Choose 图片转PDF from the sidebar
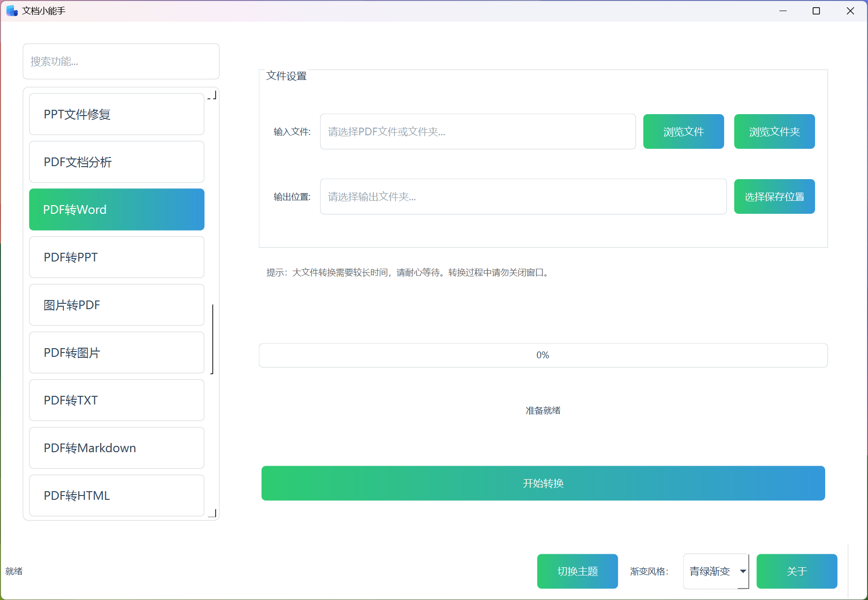Image resolution: width=868 pixels, height=600 pixels. [116, 305]
